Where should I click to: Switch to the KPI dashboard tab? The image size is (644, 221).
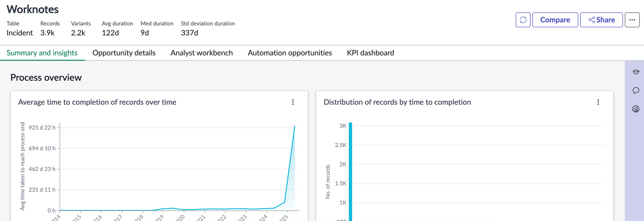coord(370,53)
